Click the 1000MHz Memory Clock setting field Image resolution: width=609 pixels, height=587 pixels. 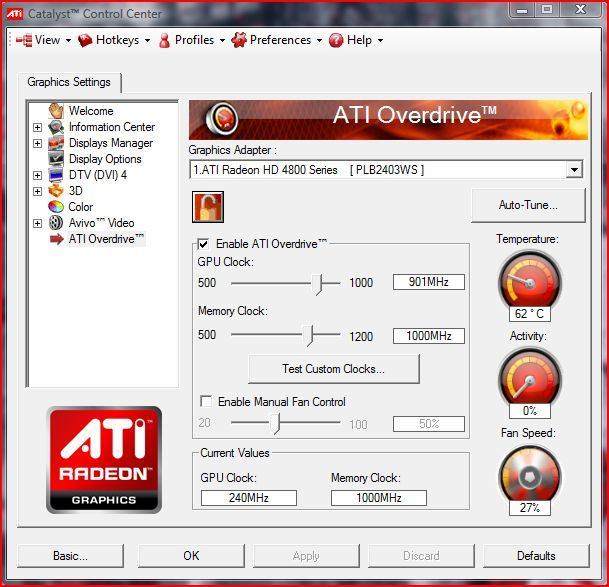(428, 336)
